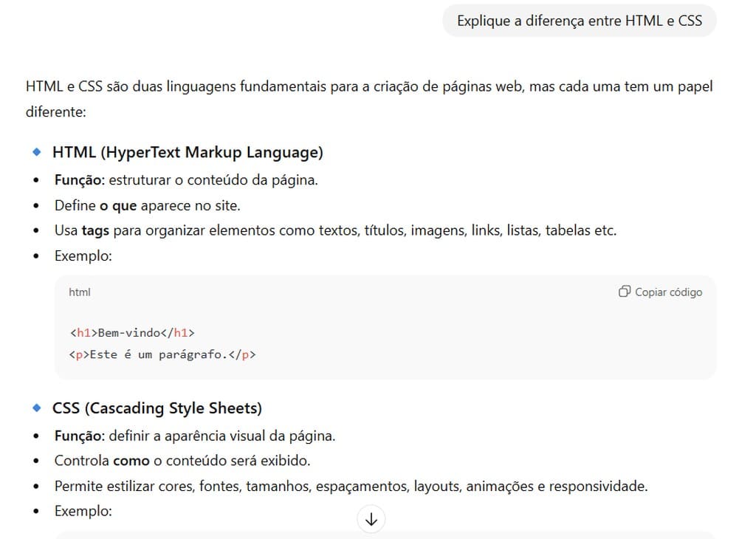Click the copy icon in code block

click(625, 292)
